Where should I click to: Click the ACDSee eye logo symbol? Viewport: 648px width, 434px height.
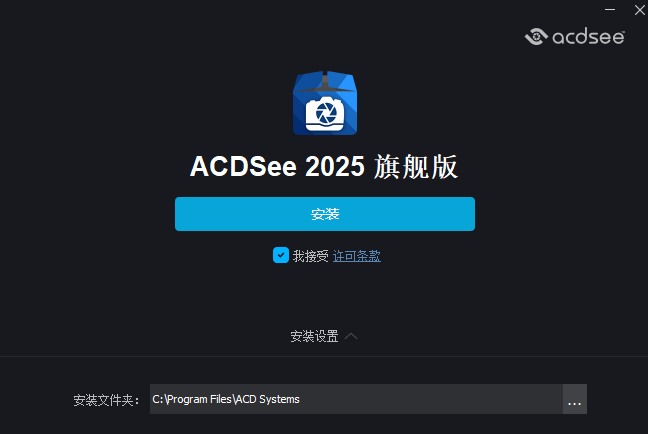click(536, 37)
